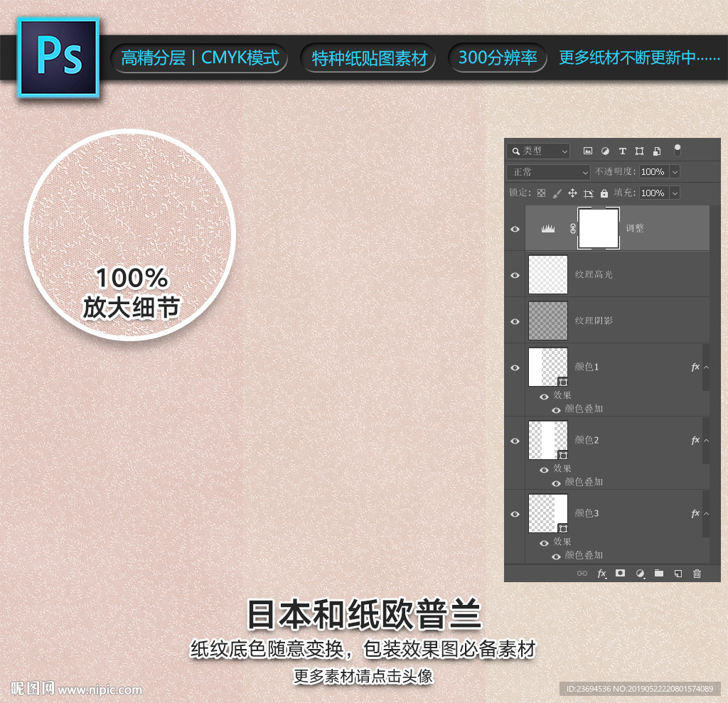Screen dimensions: 728x703
Task: Click the new group folder icon
Action: tap(659, 573)
